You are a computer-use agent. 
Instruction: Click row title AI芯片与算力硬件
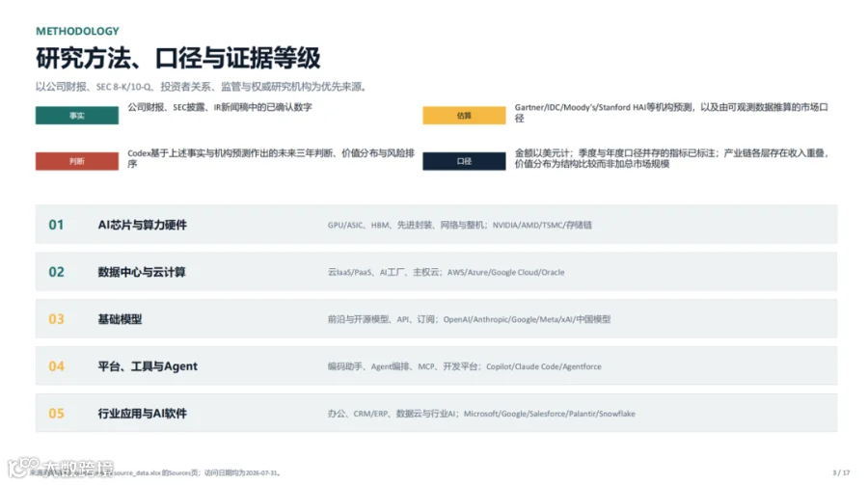tap(143, 225)
